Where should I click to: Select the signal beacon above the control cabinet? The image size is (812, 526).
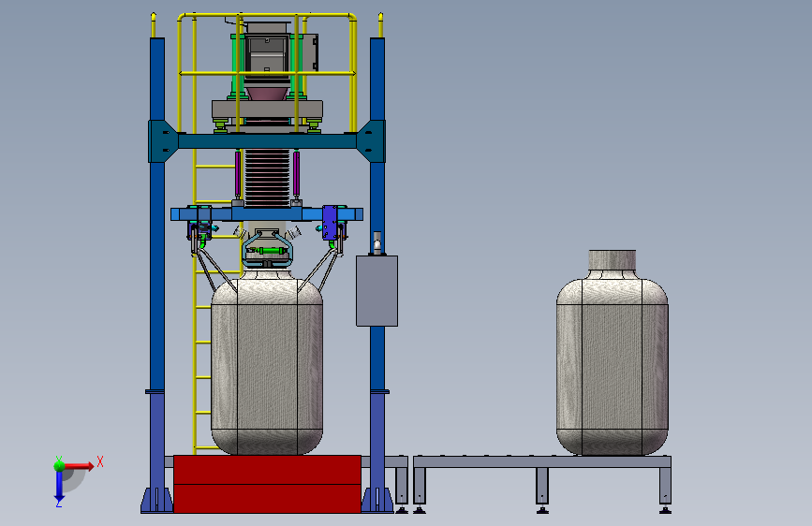coord(377,242)
